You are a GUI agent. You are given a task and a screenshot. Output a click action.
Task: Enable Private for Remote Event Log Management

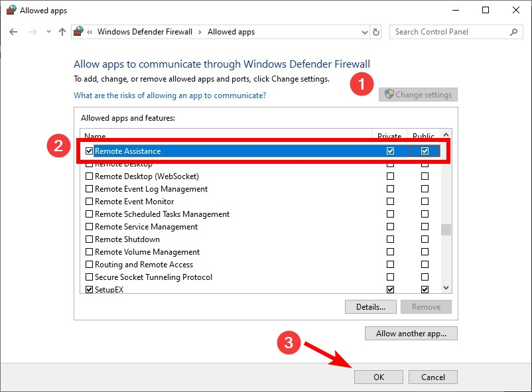(390, 188)
